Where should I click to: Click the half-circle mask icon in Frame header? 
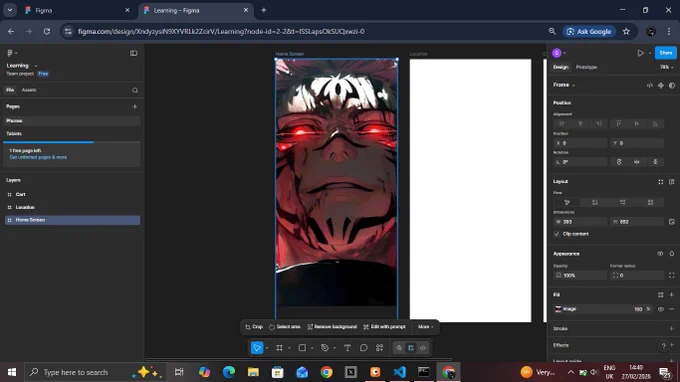click(x=672, y=85)
